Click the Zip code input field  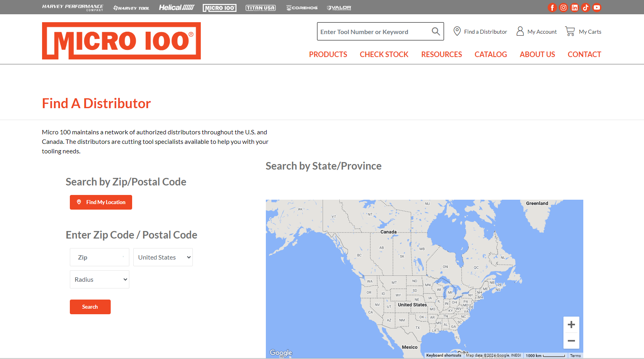click(99, 257)
